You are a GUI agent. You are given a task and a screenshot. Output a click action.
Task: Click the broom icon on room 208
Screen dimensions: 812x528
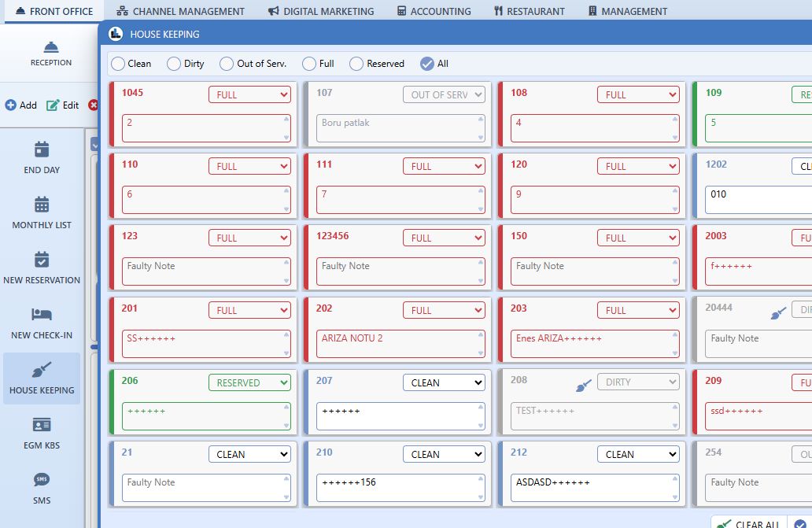coord(584,385)
